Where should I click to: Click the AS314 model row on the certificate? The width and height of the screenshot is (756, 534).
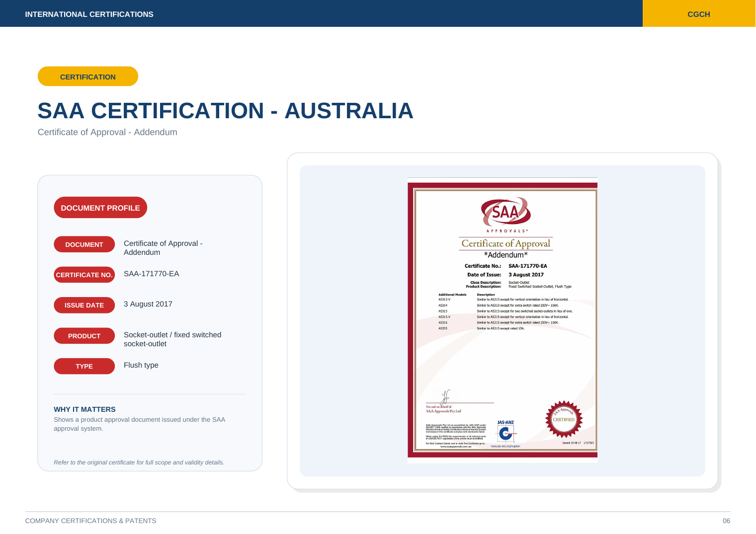(x=499, y=305)
